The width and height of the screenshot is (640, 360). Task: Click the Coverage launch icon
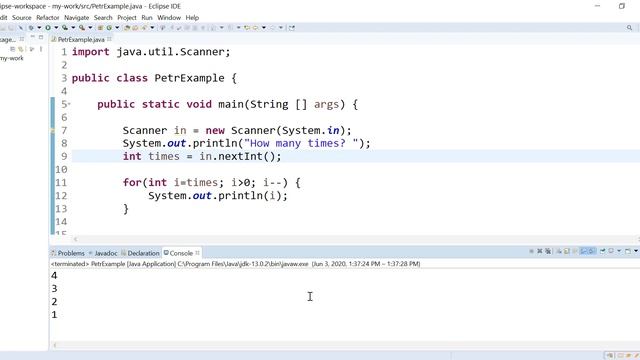(65, 28)
